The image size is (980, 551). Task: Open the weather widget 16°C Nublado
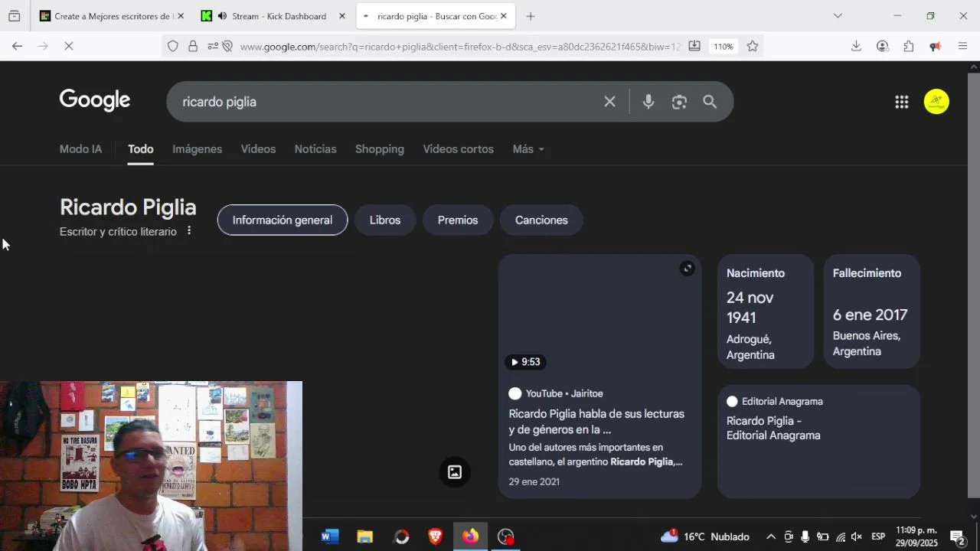(x=705, y=536)
